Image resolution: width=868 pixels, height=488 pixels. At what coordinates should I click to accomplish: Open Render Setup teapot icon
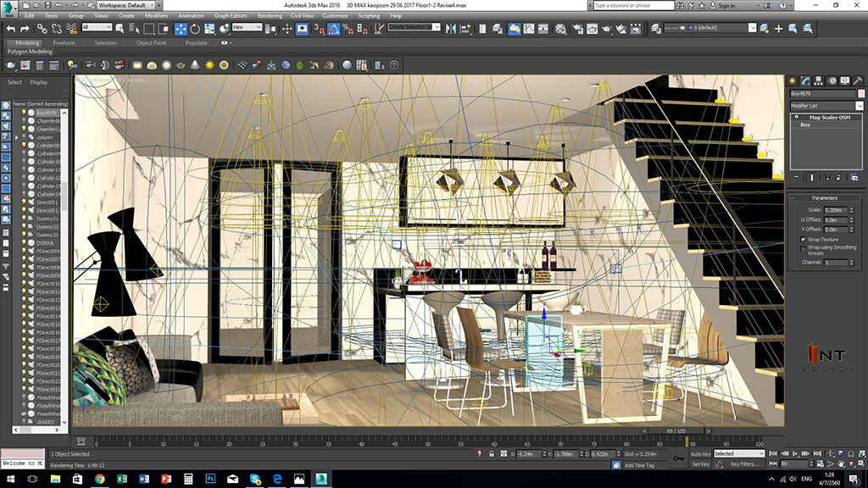[578, 28]
